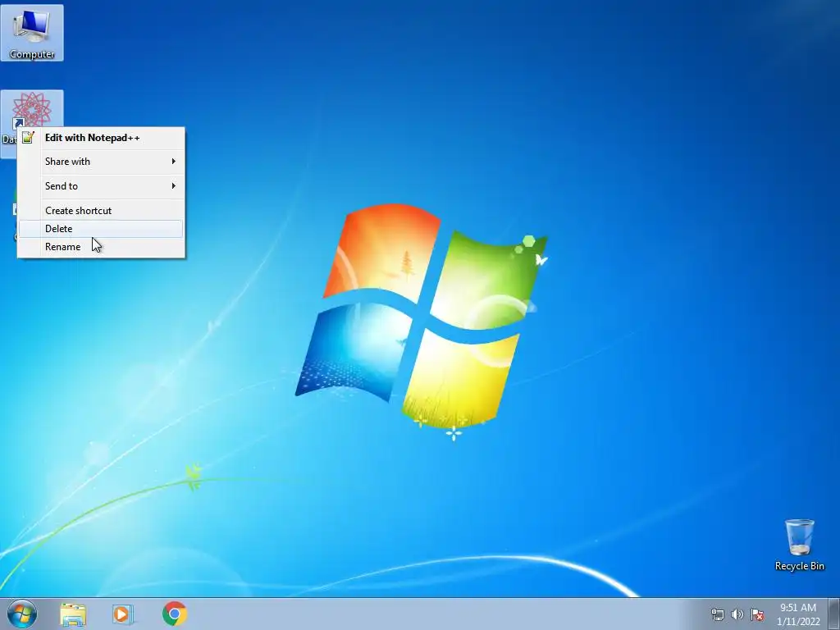This screenshot has width=840, height=630.
Task: Click the Show desktop button
Action: coord(834,614)
